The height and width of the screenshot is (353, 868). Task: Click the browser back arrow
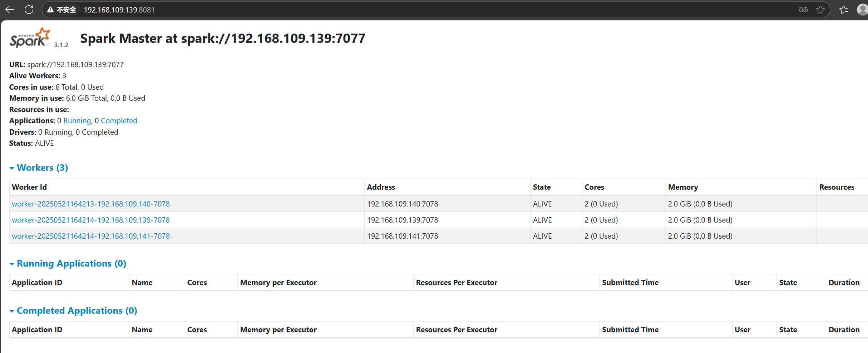(x=10, y=10)
